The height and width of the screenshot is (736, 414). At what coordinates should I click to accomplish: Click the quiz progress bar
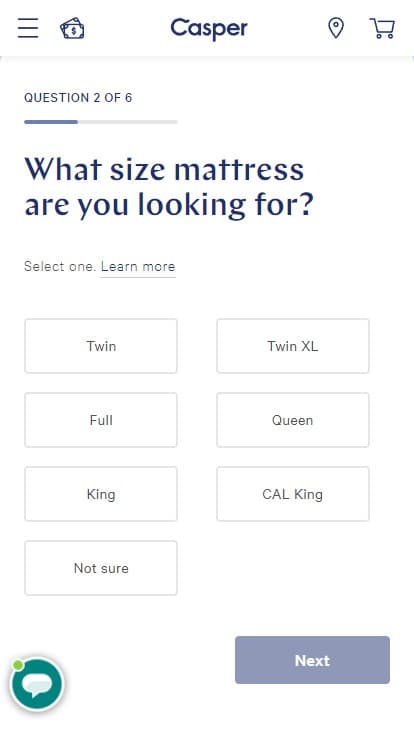click(101, 122)
